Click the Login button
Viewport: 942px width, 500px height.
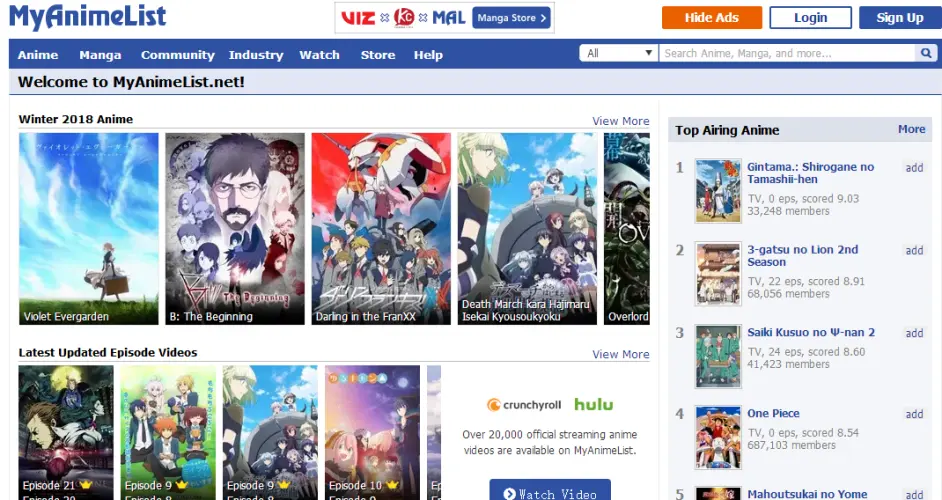[x=810, y=17]
